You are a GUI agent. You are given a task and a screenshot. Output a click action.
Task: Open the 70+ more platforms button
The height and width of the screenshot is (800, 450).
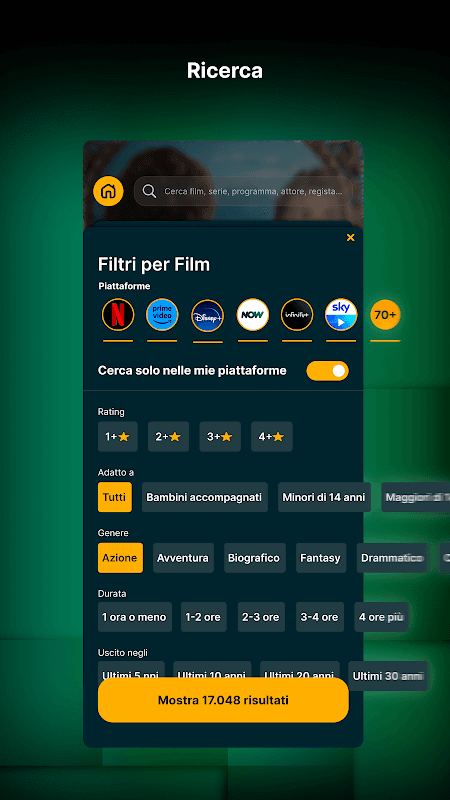[385, 315]
